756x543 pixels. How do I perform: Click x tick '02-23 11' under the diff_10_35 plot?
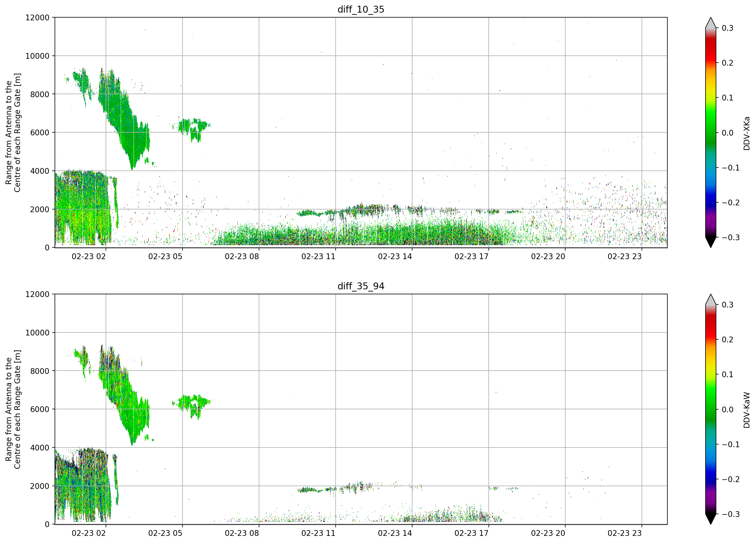318,256
